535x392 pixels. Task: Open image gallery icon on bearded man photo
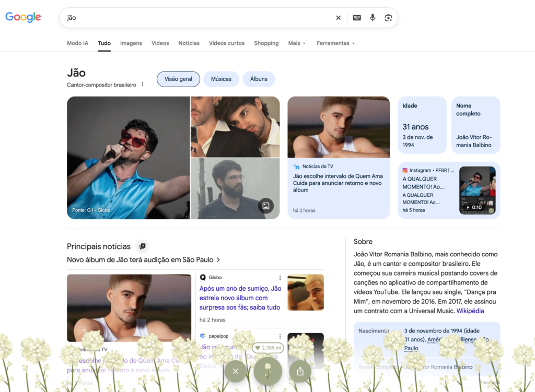coord(266,206)
